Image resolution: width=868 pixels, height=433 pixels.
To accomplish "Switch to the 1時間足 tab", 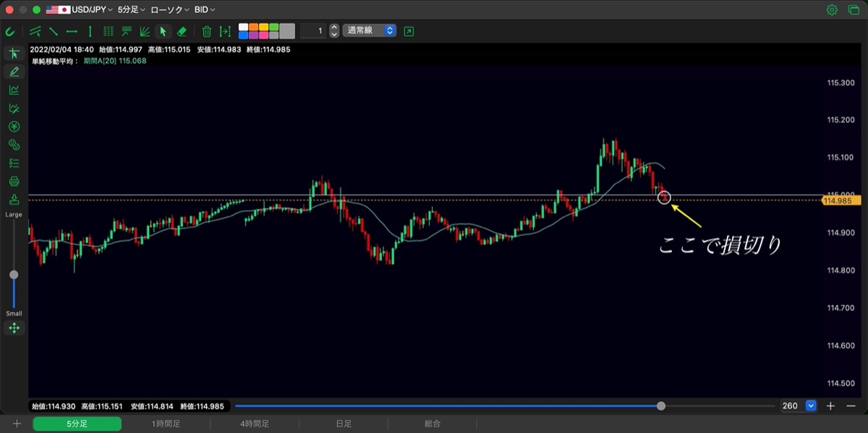I will coord(166,424).
